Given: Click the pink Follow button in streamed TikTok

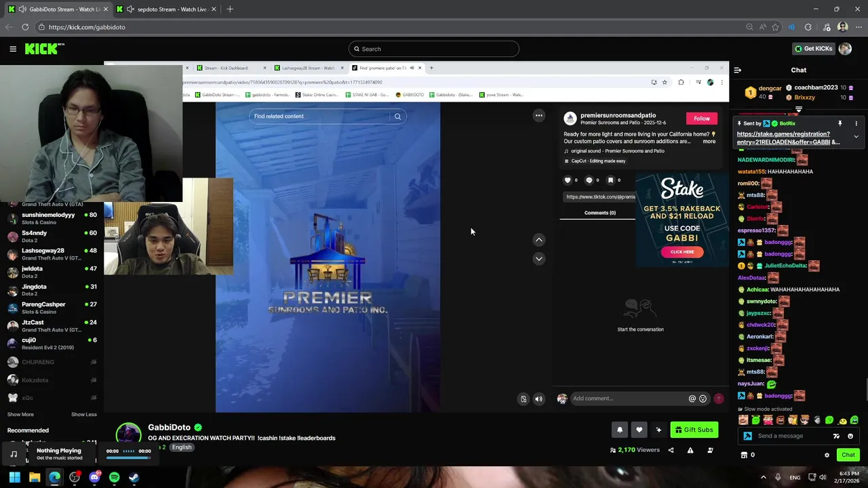Looking at the screenshot, I should [x=701, y=119].
